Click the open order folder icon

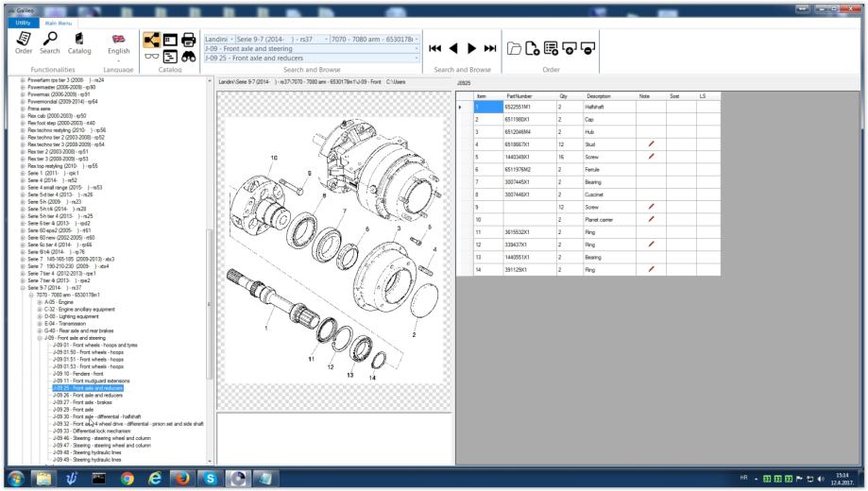coord(514,47)
